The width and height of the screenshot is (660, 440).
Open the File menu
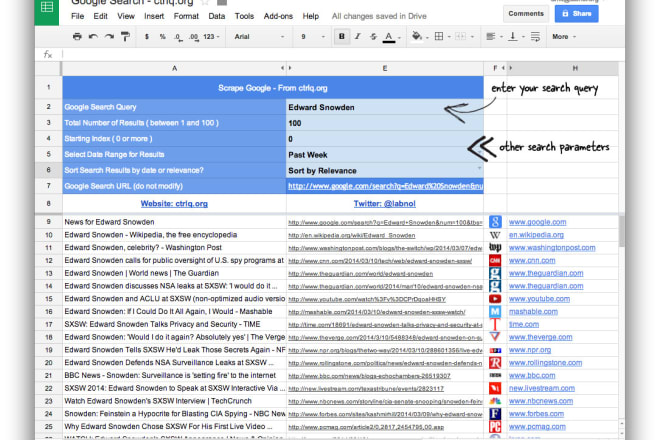77,16
